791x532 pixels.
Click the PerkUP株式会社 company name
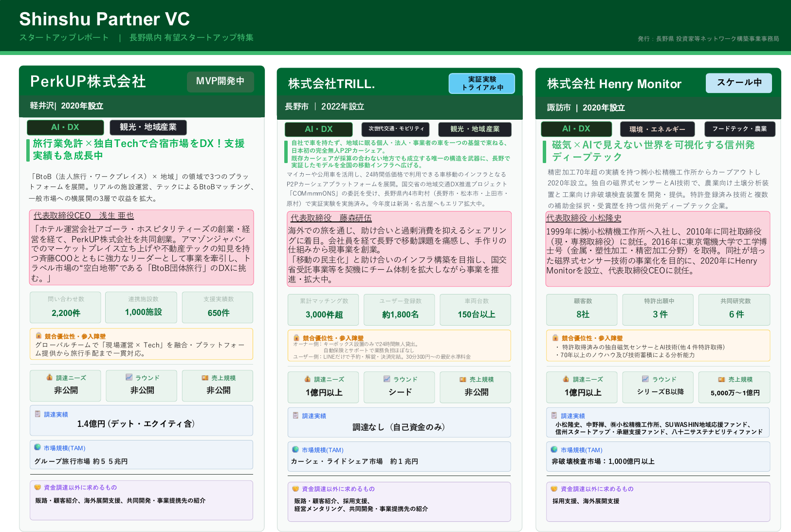click(x=88, y=81)
